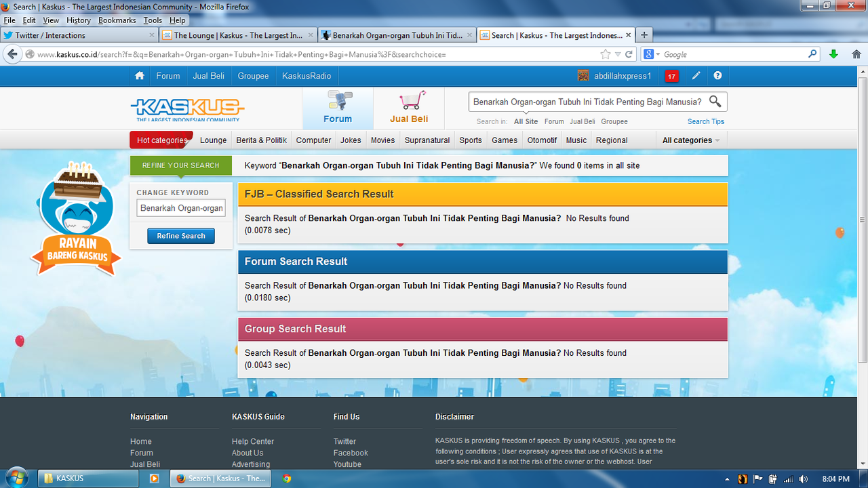Switch to Benarkah Organ-organ Tubuh tab
Screen dimensions: 868x488
[x=397, y=35]
